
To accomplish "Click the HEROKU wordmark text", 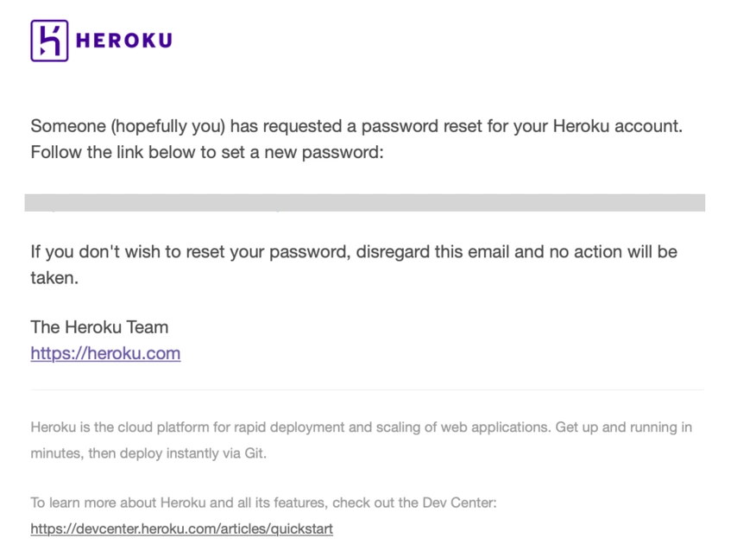I will [x=124, y=41].
